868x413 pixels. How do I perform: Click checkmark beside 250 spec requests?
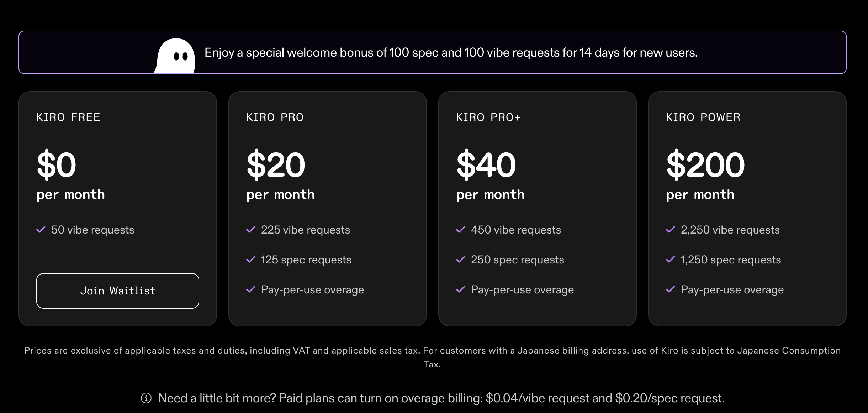461,260
